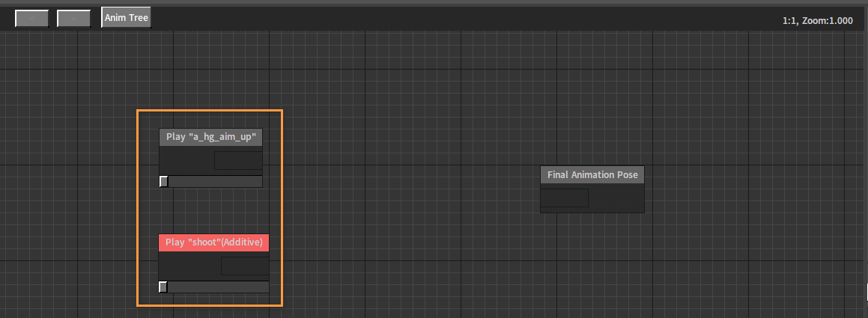The image size is (868, 318).
Task: Grab the "shoot" node playback slider handle
Action: tap(163, 287)
